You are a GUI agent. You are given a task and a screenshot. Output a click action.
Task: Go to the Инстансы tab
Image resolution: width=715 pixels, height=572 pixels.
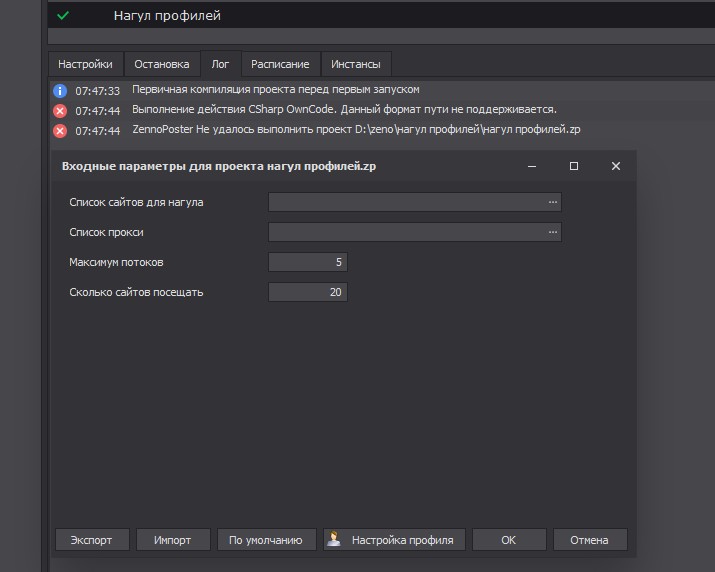point(355,64)
